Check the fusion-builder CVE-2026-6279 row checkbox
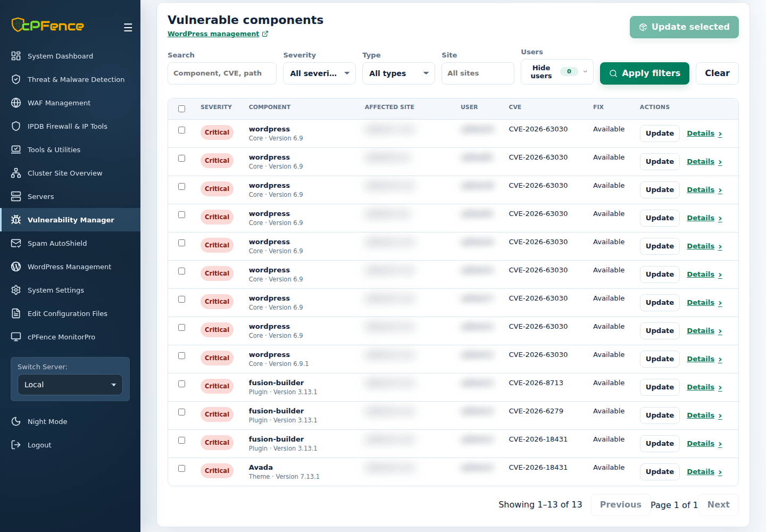The height and width of the screenshot is (532, 766). pyautogui.click(x=181, y=412)
